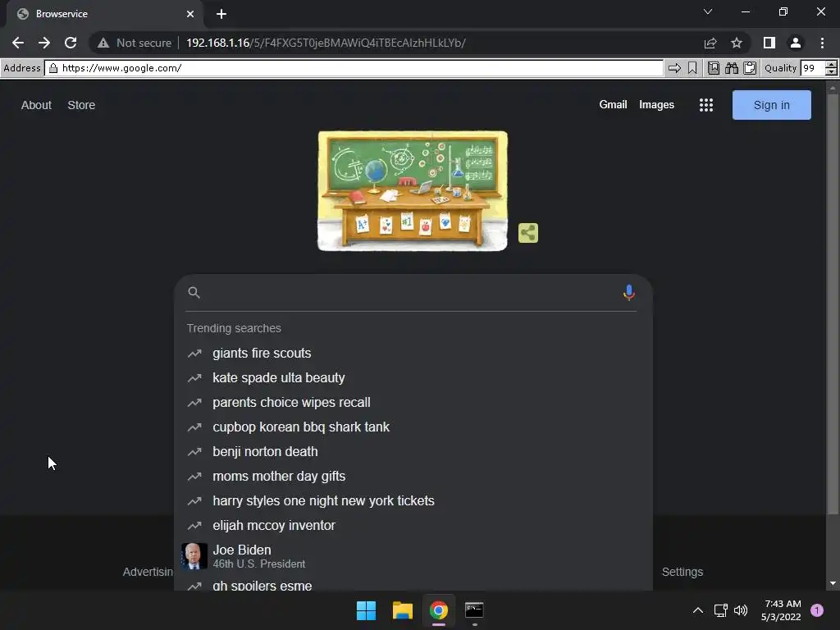Viewport: 840px width, 630px height.
Task: Select suggestion 'cupbop korean bbq shark tank'
Action: coord(413,427)
